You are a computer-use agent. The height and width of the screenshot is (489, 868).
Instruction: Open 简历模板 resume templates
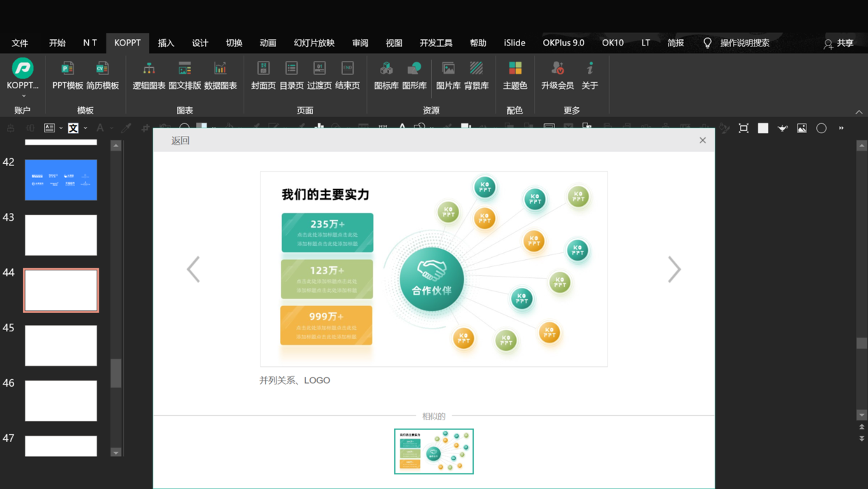click(x=102, y=75)
